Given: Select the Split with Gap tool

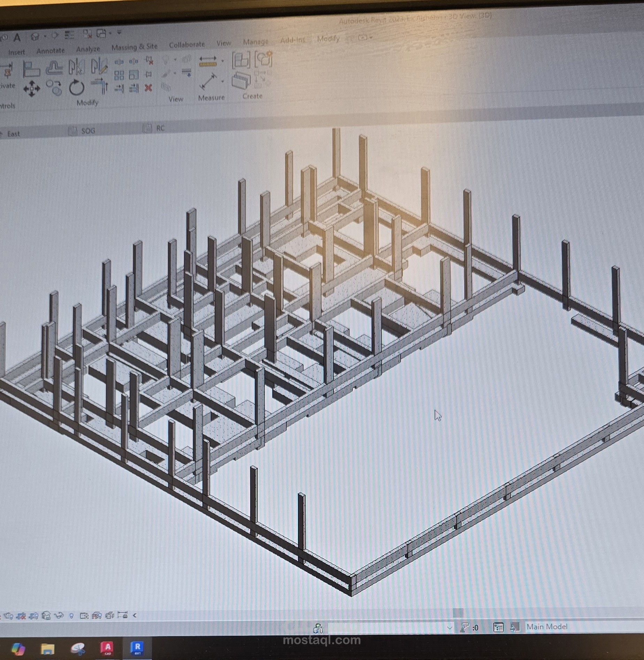Looking at the screenshot, I should pos(134,61).
